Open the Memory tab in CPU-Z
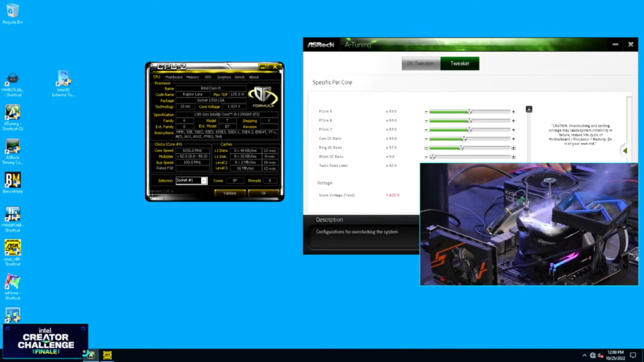The image size is (644, 362). click(x=192, y=77)
